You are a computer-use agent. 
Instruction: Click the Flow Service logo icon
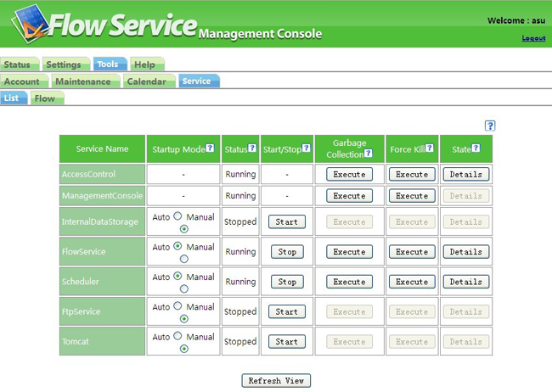coord(30,23)
